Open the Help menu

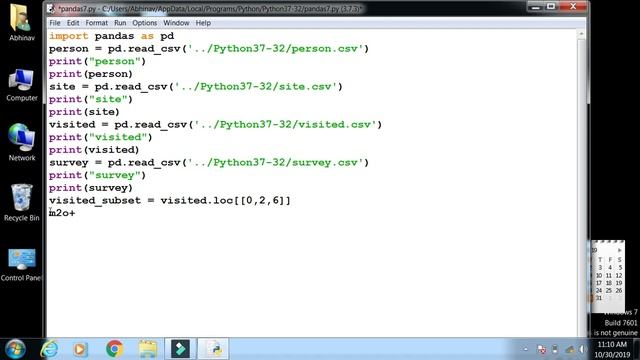[203, 23]
